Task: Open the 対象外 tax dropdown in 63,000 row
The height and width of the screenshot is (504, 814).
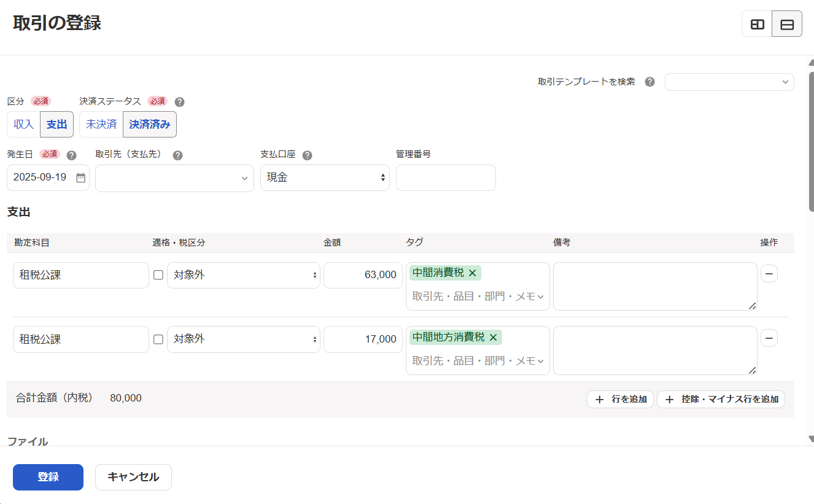Action: pyautogui.click(x=244, y=275)
